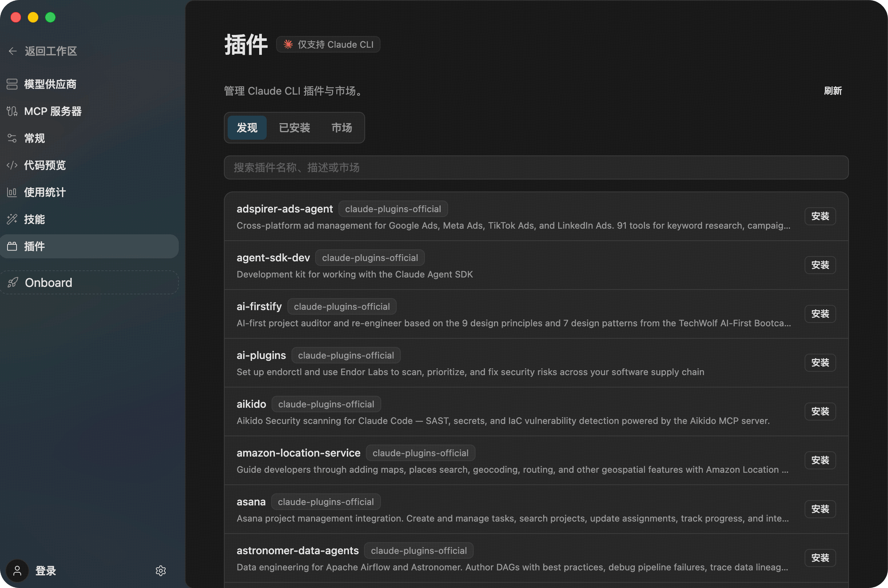Click the 技能 magic wand icon
888x588 pixels.
click(12, 219)
